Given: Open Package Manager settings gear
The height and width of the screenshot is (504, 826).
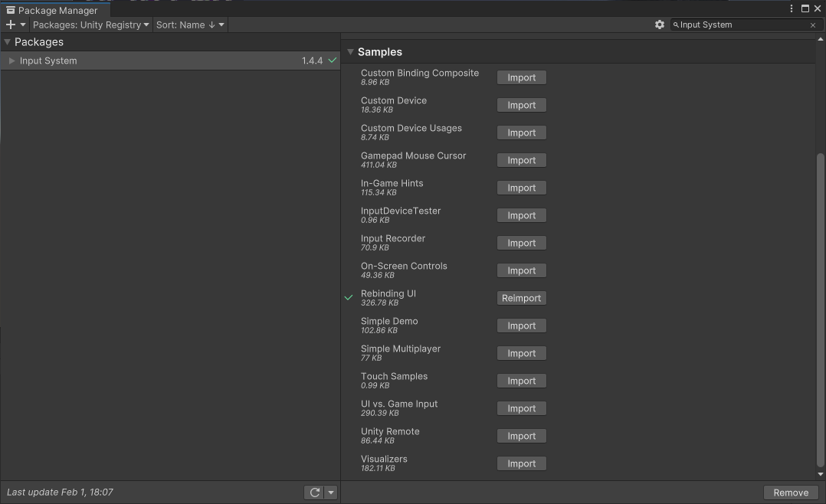Looking at the screenshot, I should pos(660,25).
